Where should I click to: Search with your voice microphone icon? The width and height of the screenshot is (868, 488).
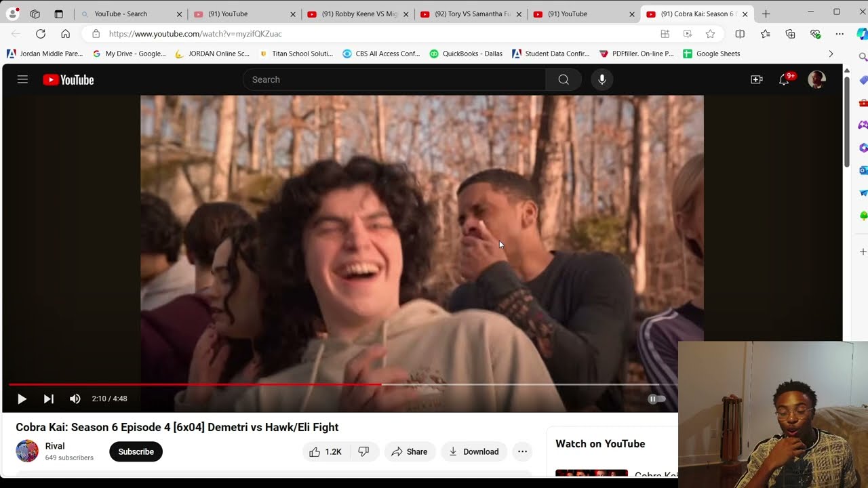(601, 79)
